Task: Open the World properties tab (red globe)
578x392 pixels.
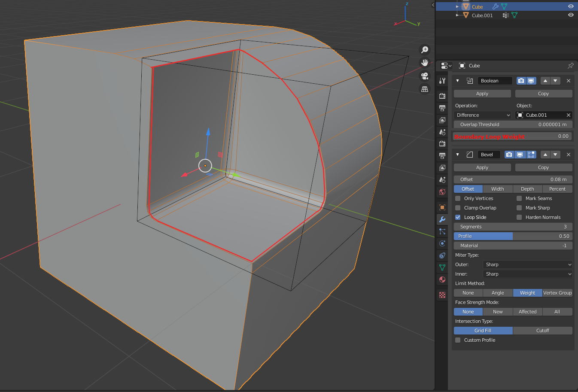Action: [x=442, y=191]
